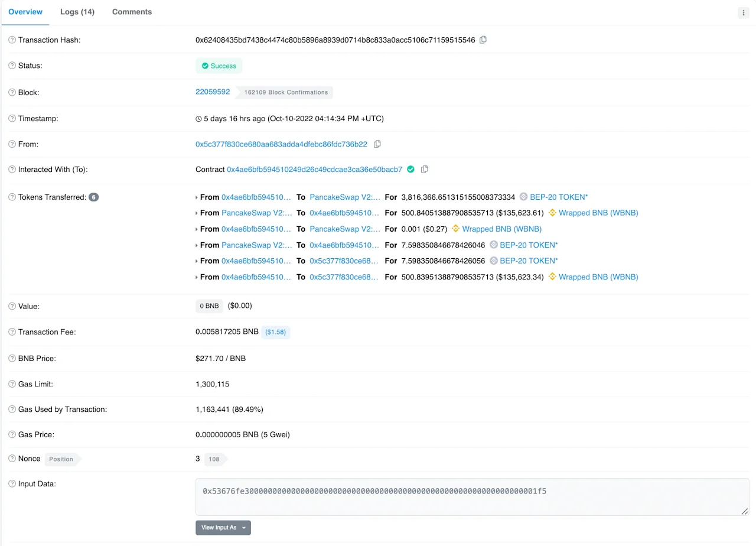
Task: Click help icon beside Block
Action: [x=12, y=93]
